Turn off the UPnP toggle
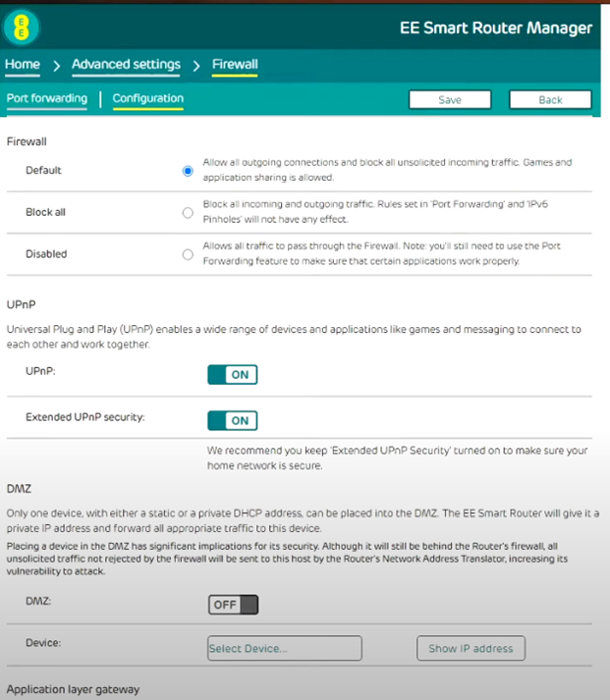The image size is (610, 700). click(233, 375)
